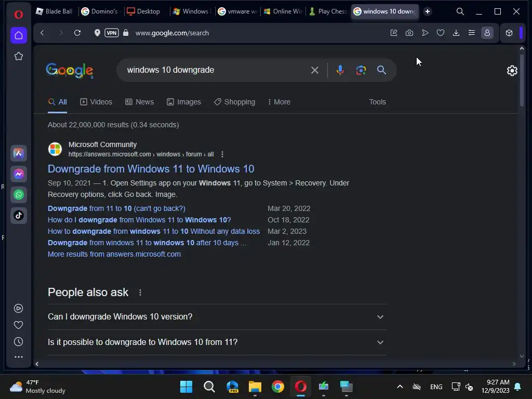
Task: Open Google quick settings gear
Action: click(x=512, y=71)
